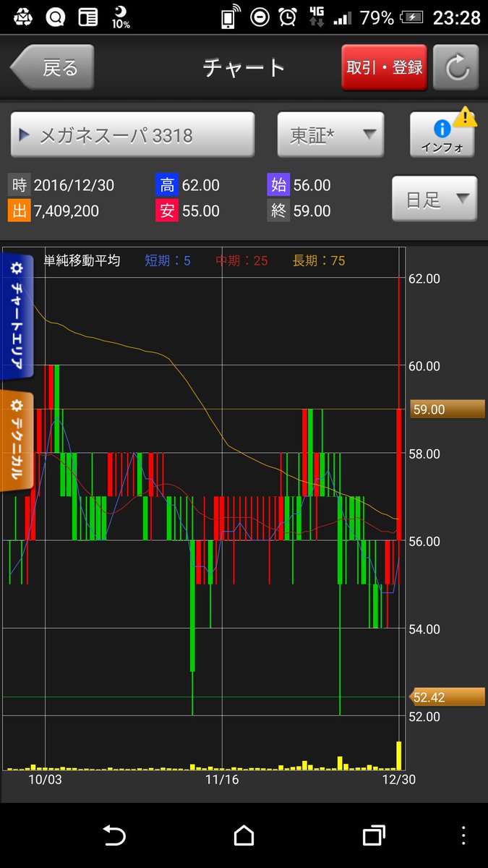Screen dimensions: 488x868
Task: Tap the 10/03 date axis label
Action: pyautogui.click(x=46, y=779)
